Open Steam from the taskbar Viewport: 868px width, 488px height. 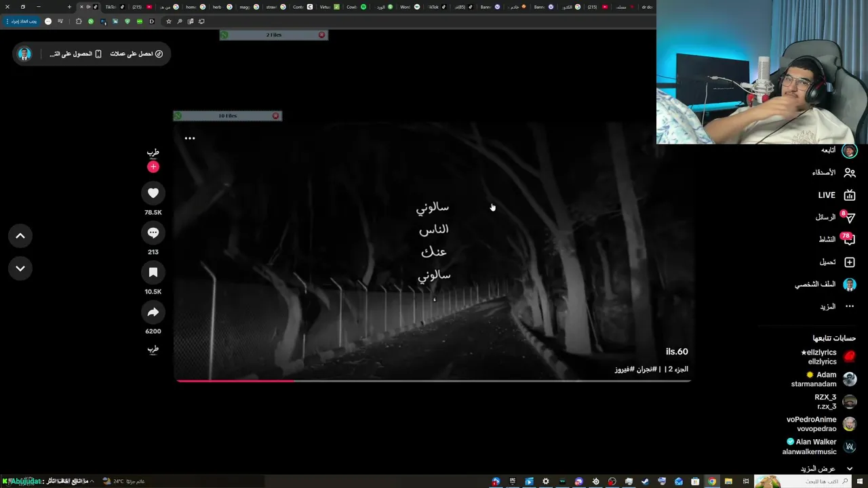645,481
